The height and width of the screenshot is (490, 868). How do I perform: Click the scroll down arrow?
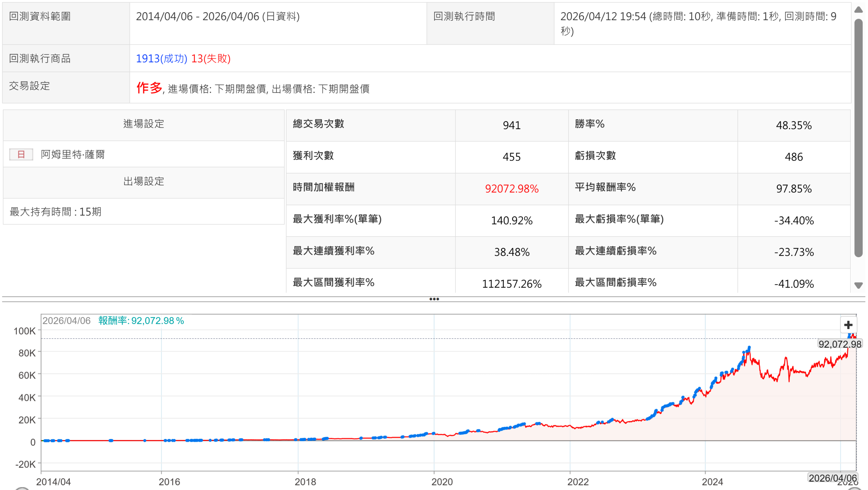858,285
